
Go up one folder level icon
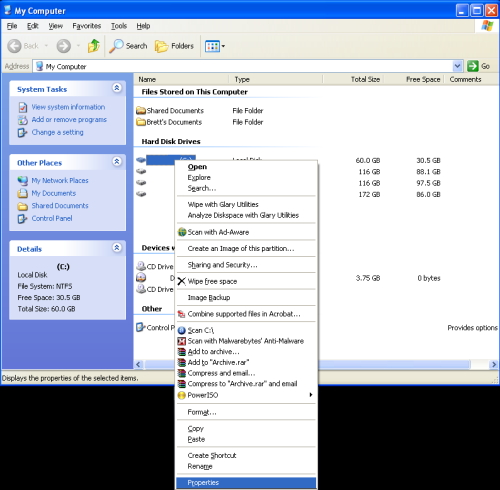tap(94, 46)
